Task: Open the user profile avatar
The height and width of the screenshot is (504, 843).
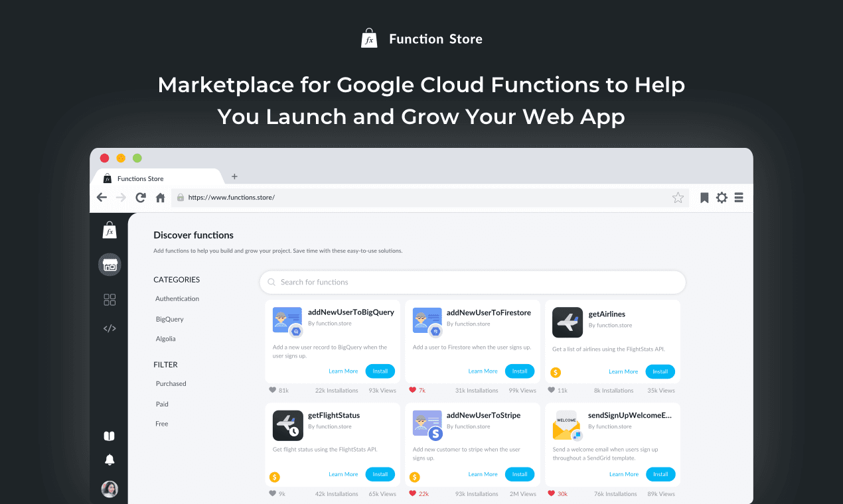Action: (x=110, y=489)
